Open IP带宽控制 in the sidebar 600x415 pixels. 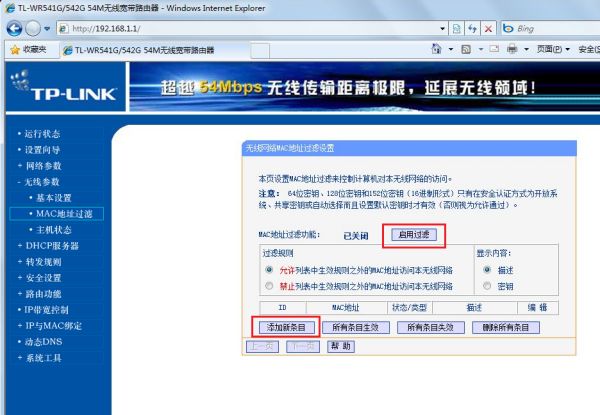pyautogui.click(x=46, y=310)
